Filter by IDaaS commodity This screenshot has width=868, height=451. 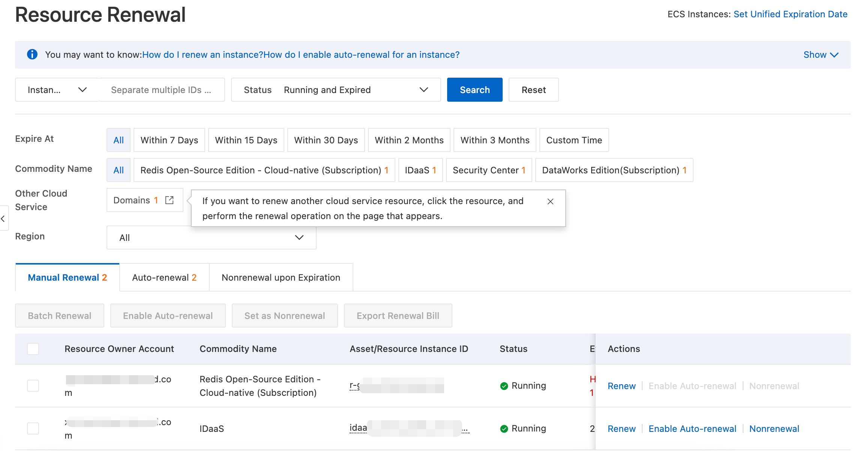coord(420,170)
